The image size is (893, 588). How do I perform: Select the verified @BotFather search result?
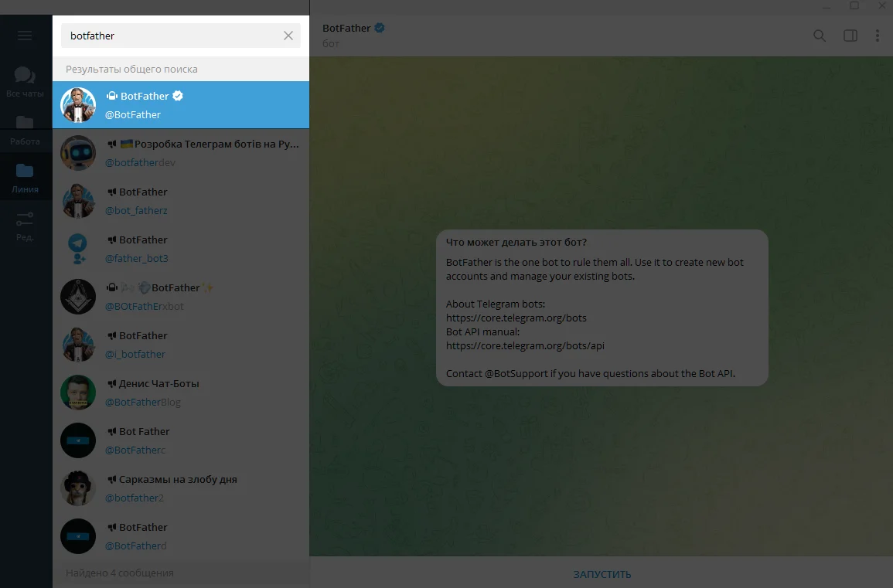181,105
